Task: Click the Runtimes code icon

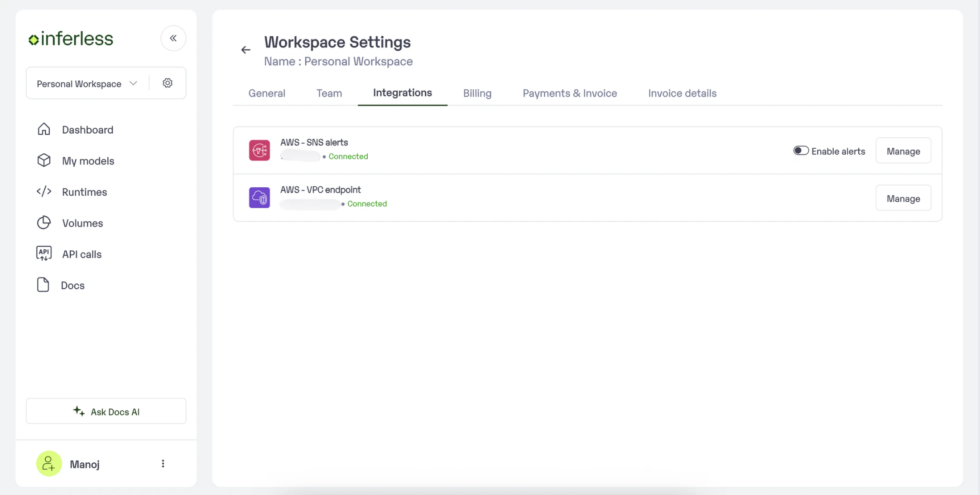Action: tap(44, 192)
